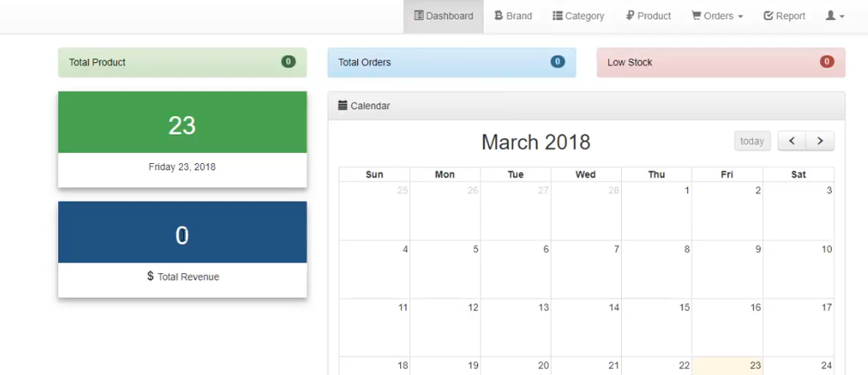Image resolution: width=868 pixels, height=375 pixels.
Task: Click the Sat column header
Action: (x=798, y=175)
